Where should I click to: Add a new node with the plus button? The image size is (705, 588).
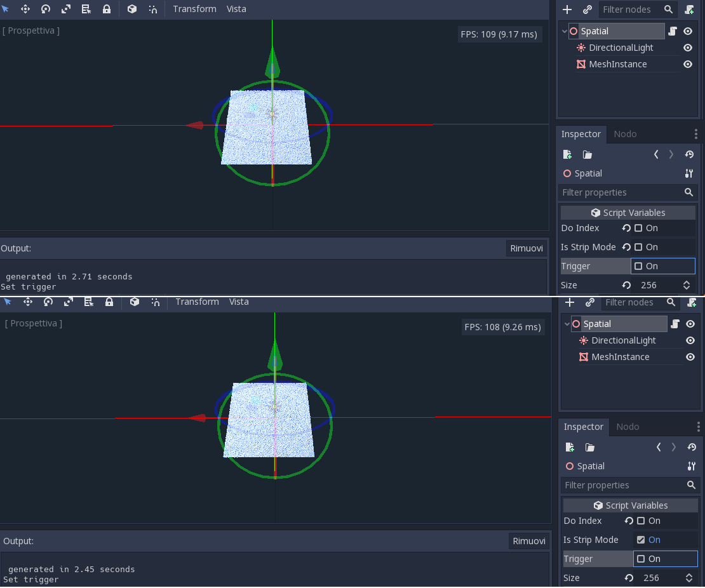[567, 10]
